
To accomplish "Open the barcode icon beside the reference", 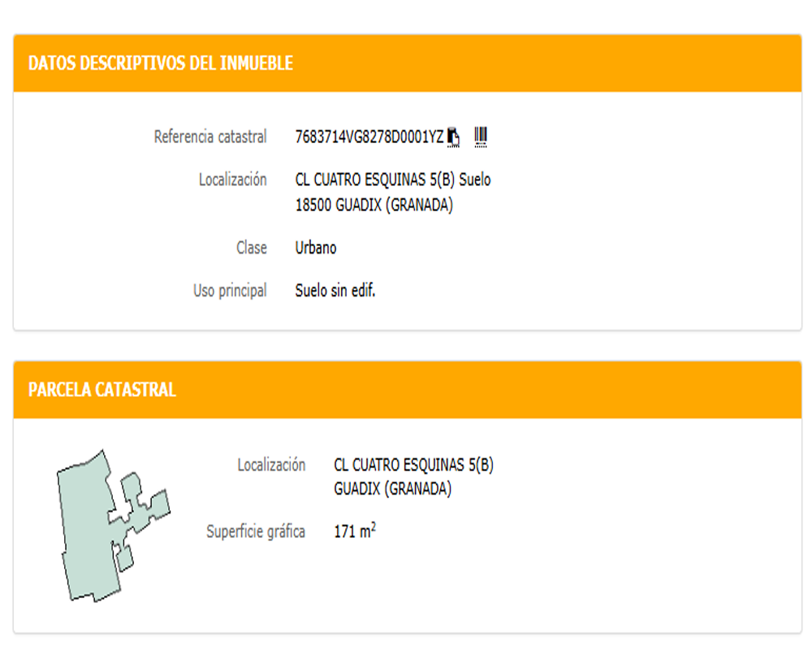I will pyautogui.click(x=481, y=136).
